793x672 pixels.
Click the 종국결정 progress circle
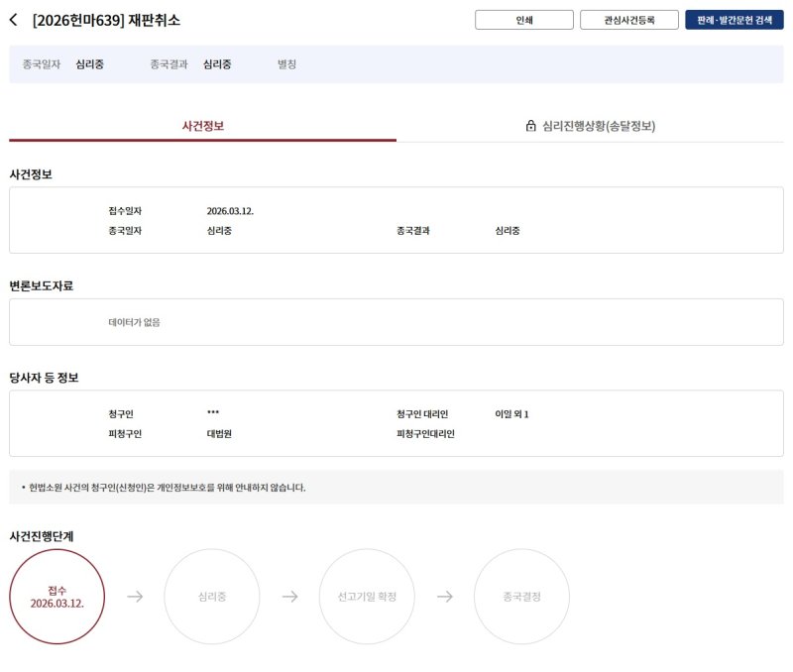[522, 596]
